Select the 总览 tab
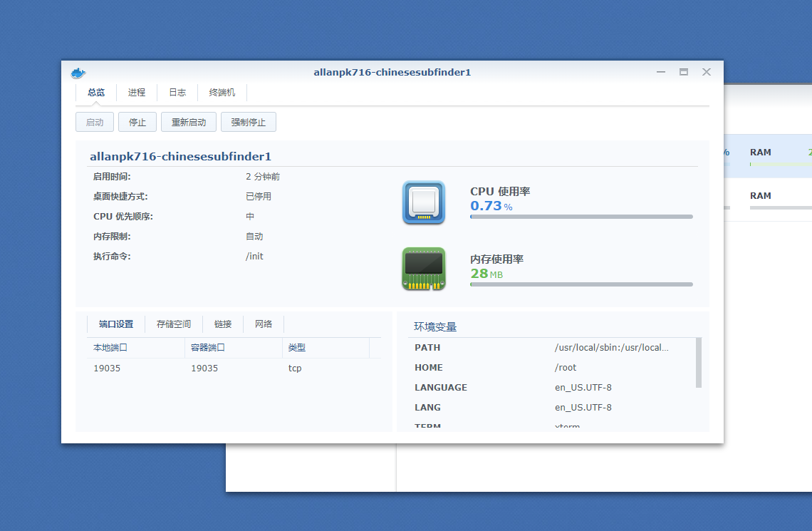The width and height of the screenshot is (812, 531). [95, 92]
